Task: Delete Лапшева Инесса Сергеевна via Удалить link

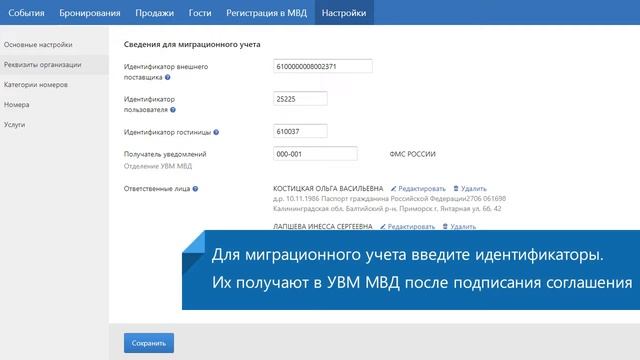Action: click(x=463, y=227)
